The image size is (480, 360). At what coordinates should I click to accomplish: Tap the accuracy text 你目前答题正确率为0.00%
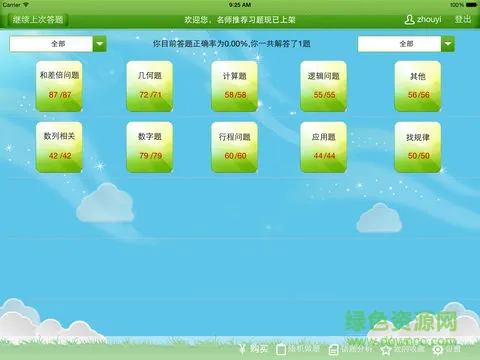tap(200, 44)
